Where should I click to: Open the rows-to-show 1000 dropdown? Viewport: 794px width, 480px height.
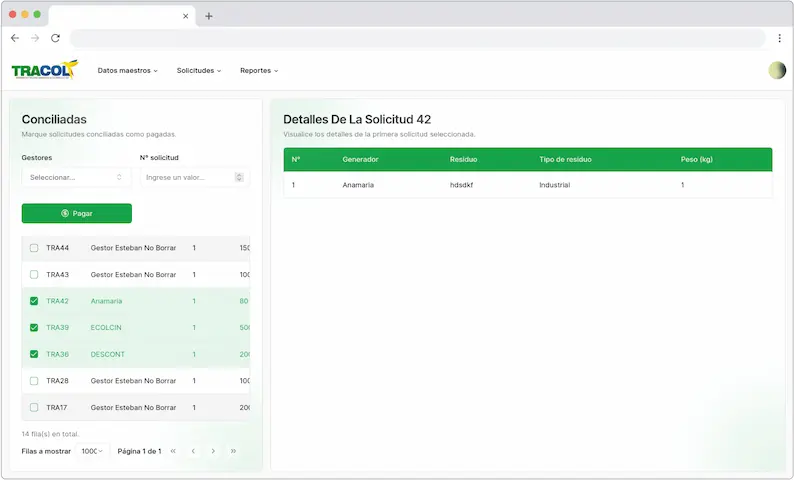coord(92,451)
